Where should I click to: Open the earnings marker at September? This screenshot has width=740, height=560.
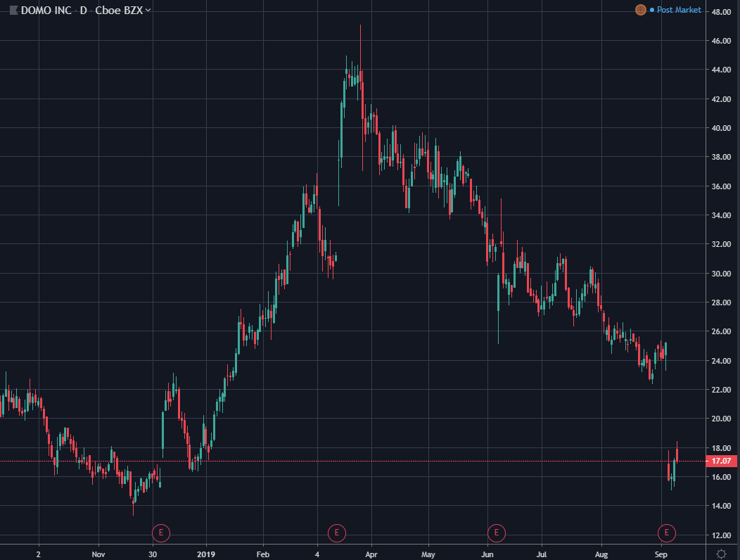click(x=666, y=532)
